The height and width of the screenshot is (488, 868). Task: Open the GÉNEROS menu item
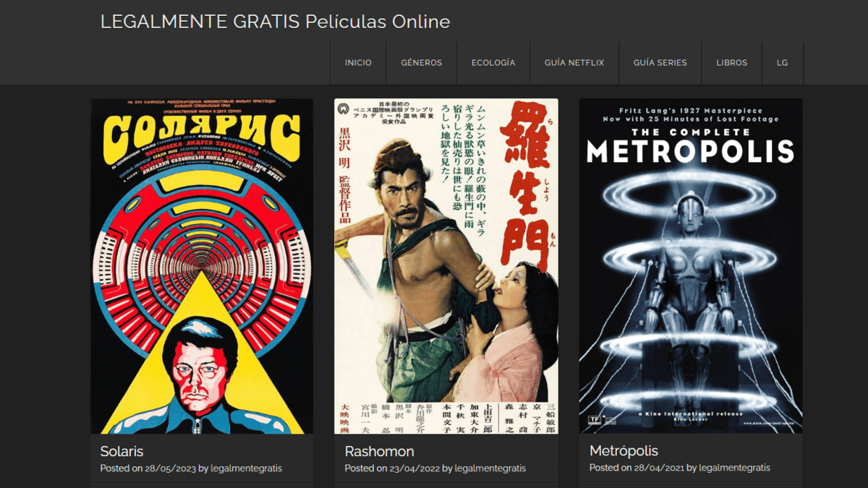[x=421, y=63]
